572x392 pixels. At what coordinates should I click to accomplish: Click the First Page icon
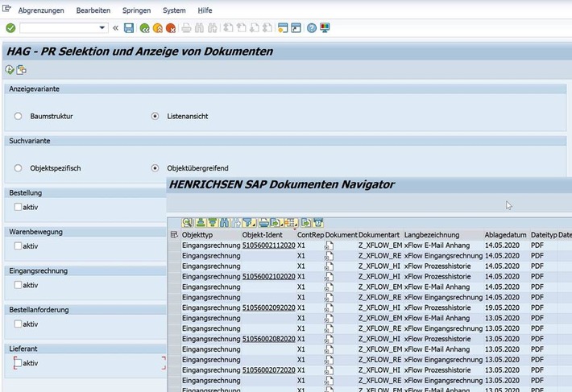tap(228, 27)
